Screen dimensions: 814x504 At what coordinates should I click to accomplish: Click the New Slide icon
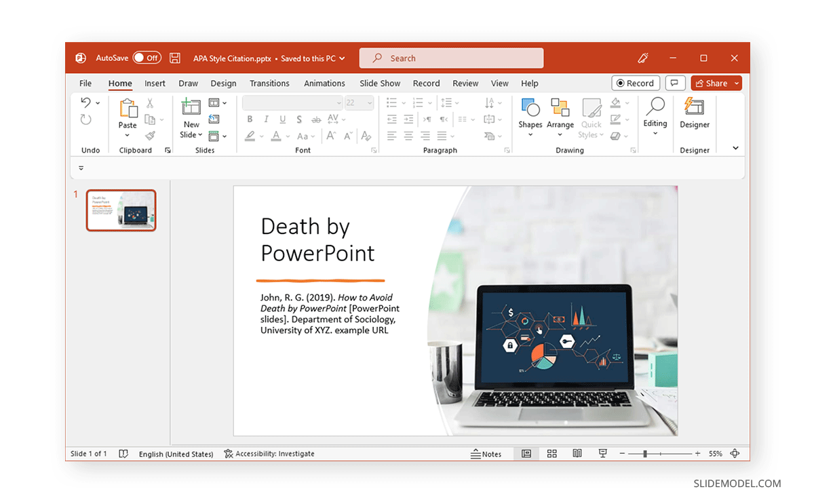(x=191, y=107)
